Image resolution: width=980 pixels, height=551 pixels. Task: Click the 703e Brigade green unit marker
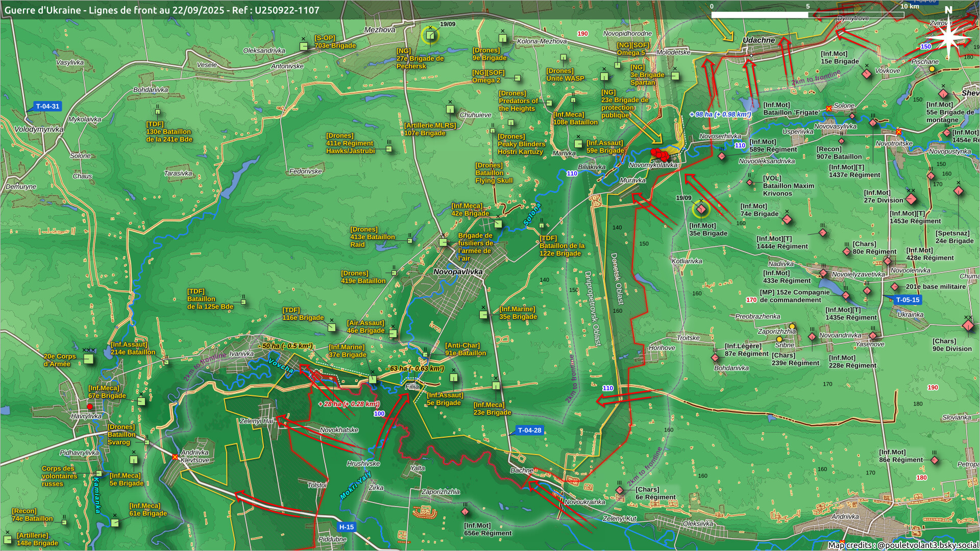coord(304,46)
